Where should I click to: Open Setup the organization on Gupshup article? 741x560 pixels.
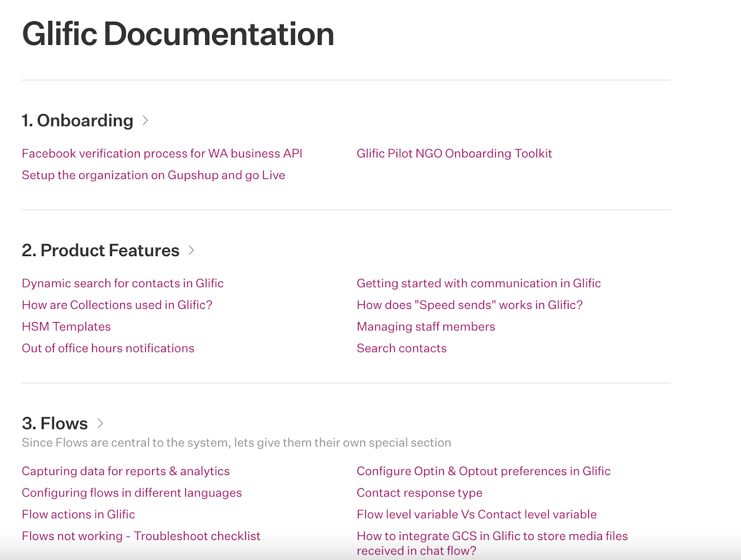point(153,175)
